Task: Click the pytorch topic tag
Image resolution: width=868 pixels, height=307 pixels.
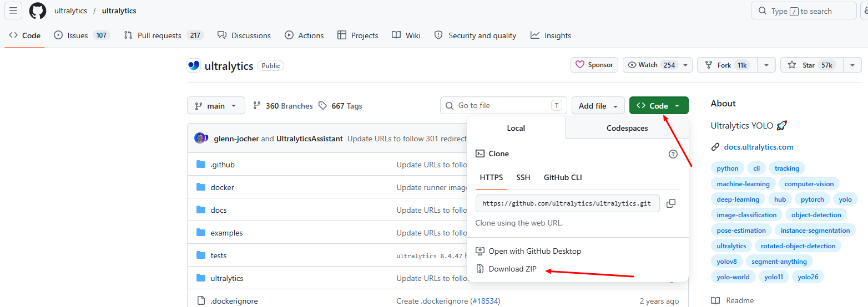Action: click(x=813, y=199)
